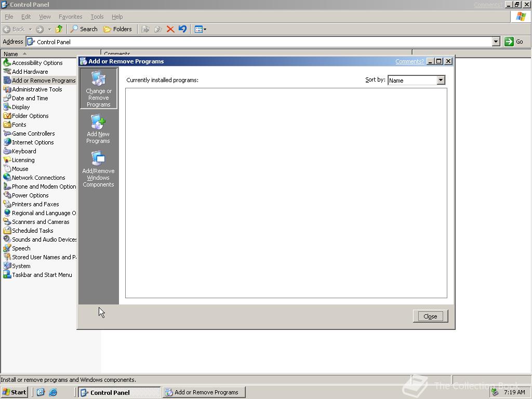Open Folder Options item
The image size is (532, 399).
click(x=26, y=116)
